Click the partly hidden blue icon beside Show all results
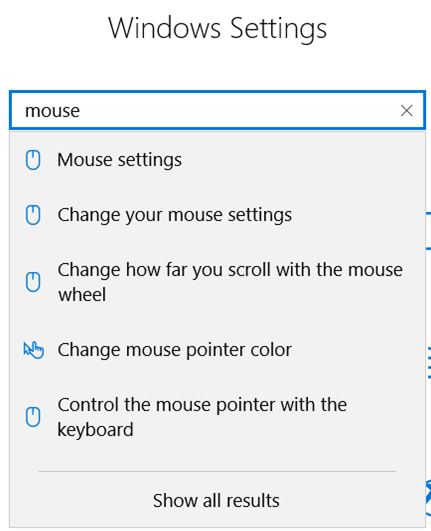The height and width of the screenshot is (531, 431). 428,497
